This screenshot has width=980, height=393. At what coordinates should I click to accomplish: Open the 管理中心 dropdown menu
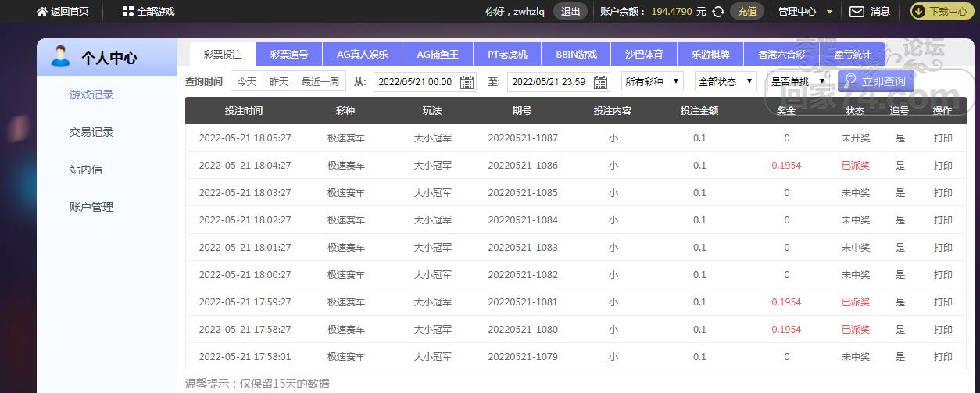pos(806,12)
